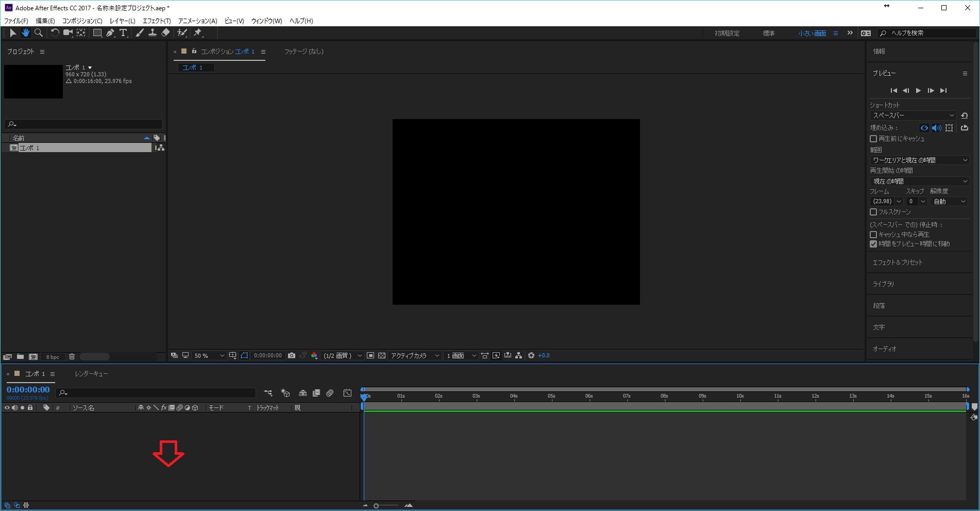This screenshot has height=511, width=980.
Task: Switch to the Render Queue tab
Action: (91, 374)
